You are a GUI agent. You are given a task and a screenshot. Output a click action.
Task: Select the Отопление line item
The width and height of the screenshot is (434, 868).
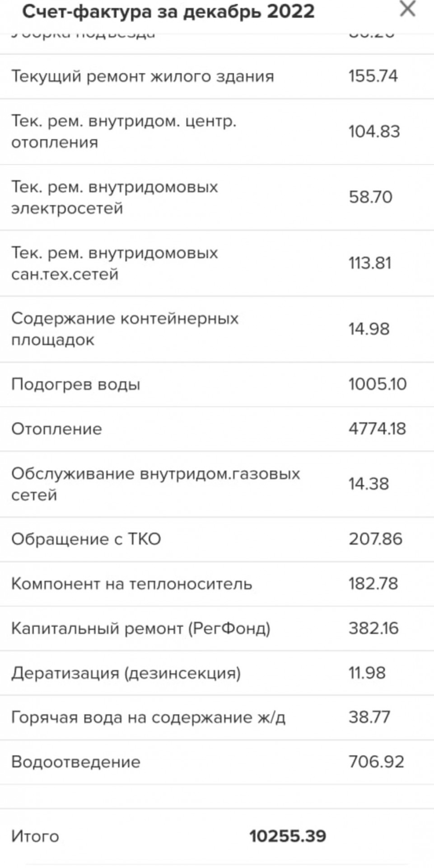217,429
